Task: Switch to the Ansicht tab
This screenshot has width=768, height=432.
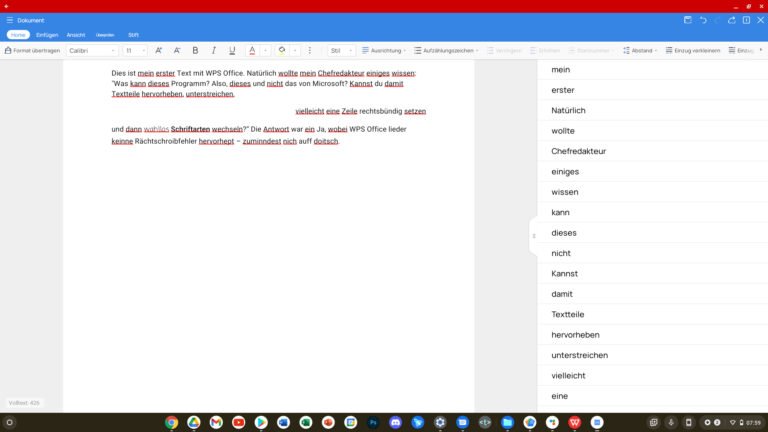Action: pyautogui.click(x=76, y=35)
